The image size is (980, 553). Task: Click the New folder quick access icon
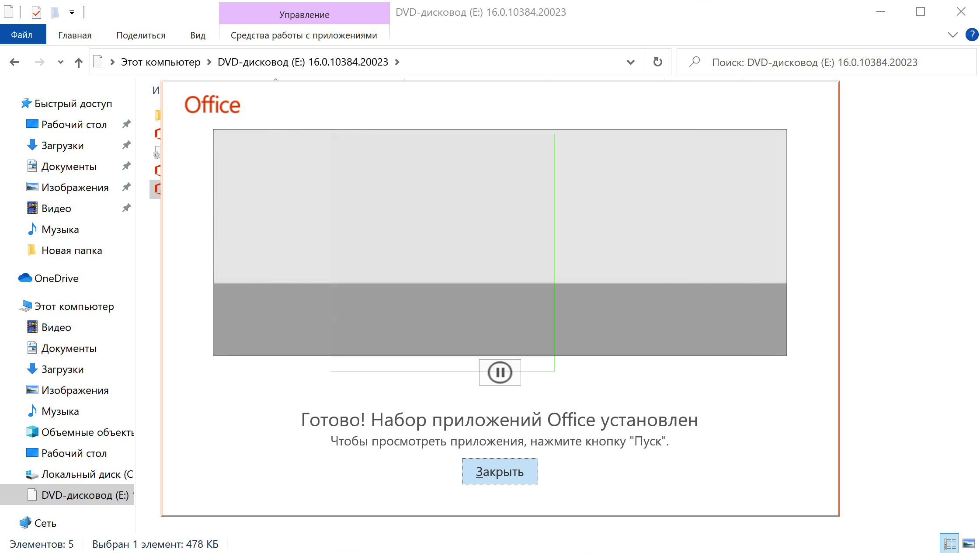coord(55,12)
